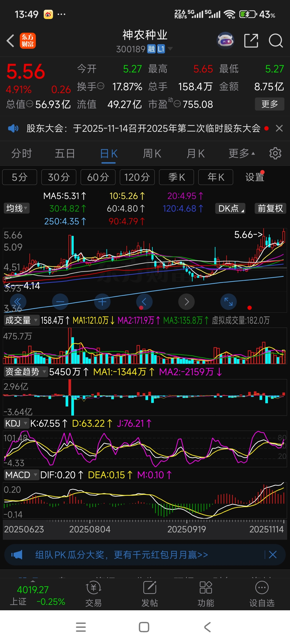Open the robot assistant avatar
This screenshot has width=290, height=644.
click(225, 41)
